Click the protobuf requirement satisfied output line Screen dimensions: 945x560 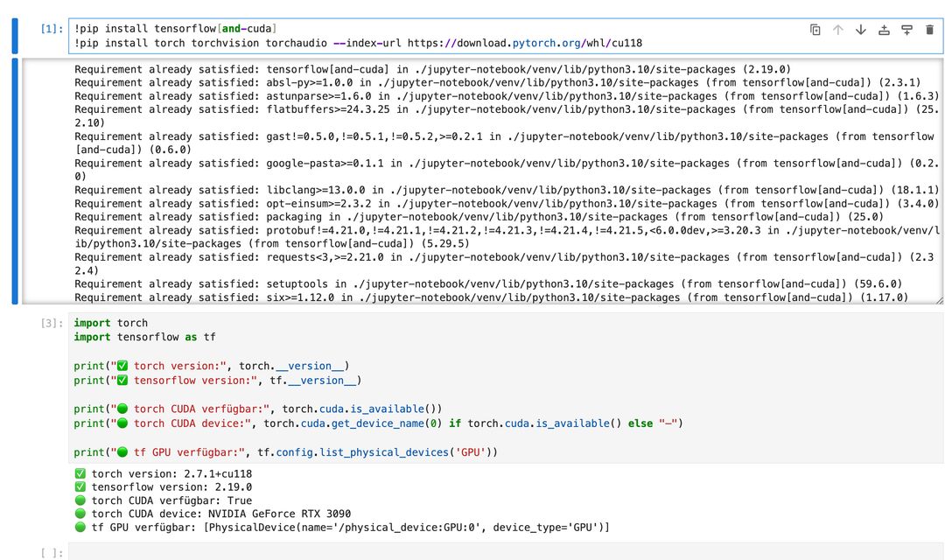coord(507,237)
